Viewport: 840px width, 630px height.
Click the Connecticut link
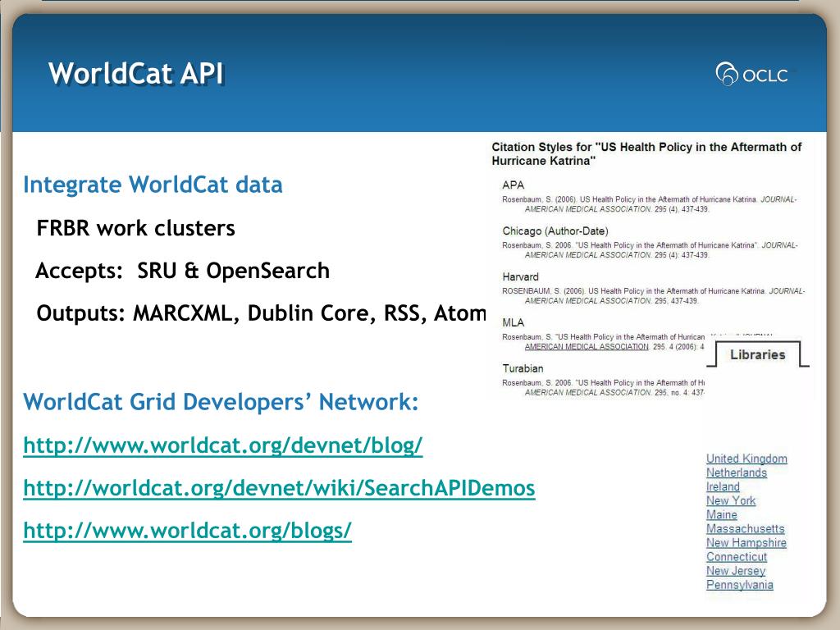(x=737, y=557)
